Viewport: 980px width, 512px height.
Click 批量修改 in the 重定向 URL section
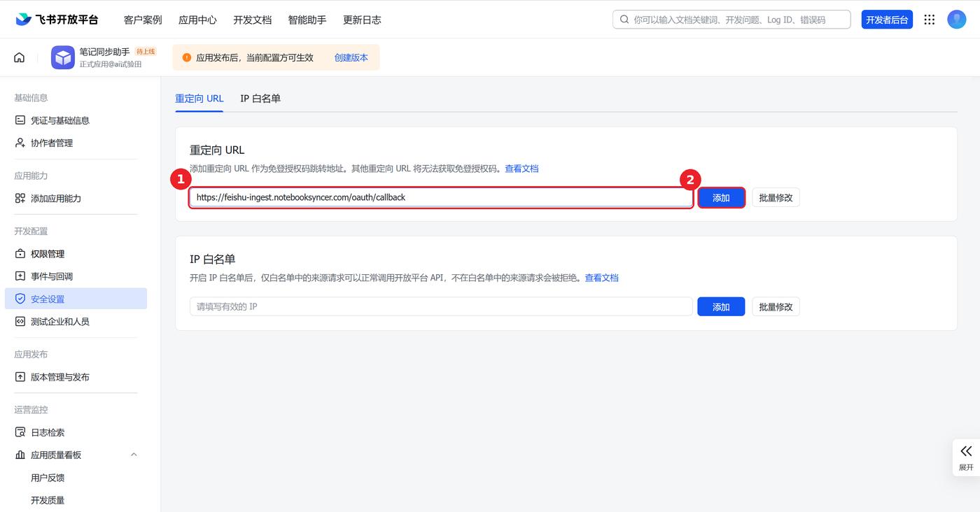tap(776, 198)
